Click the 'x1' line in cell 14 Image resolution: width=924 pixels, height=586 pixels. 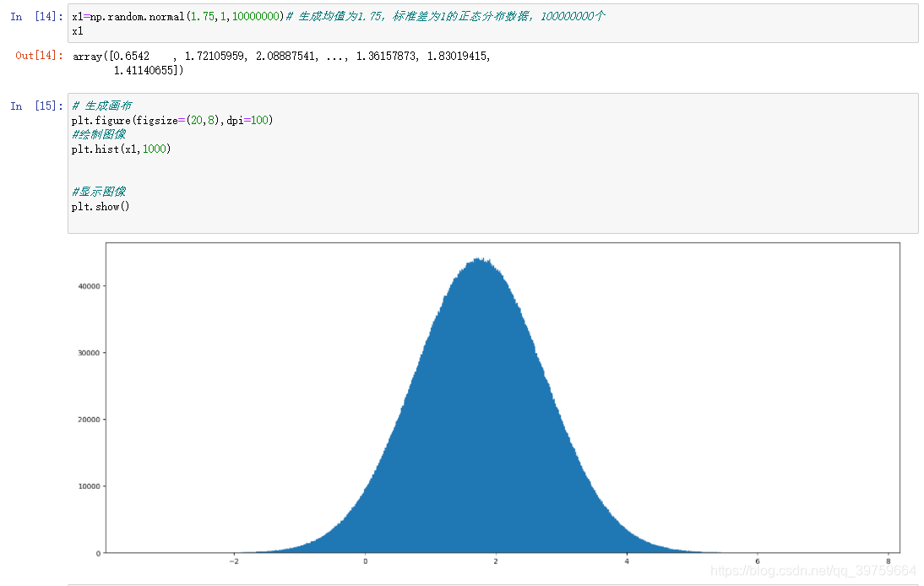tap(78, 31)
